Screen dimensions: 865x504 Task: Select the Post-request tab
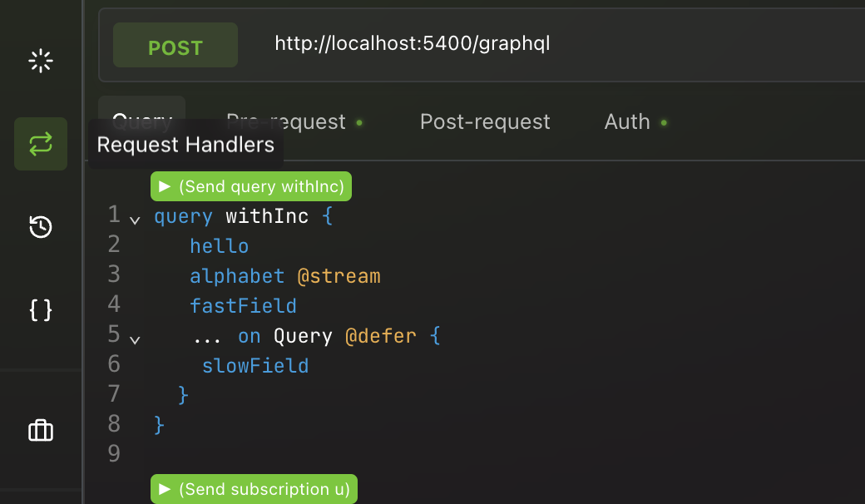point(485,122)
